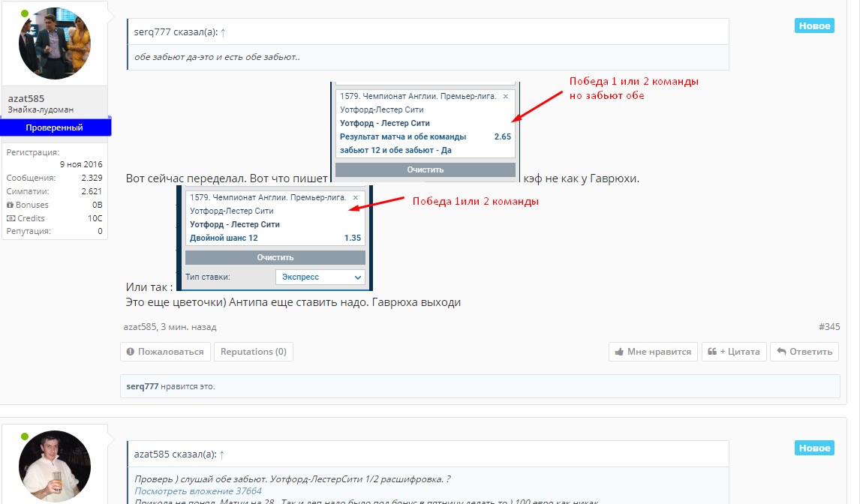Click the reply arrow icon on Ответить
Image resolution: width=860 pixels, height=504 pixels.
(780, 351)
